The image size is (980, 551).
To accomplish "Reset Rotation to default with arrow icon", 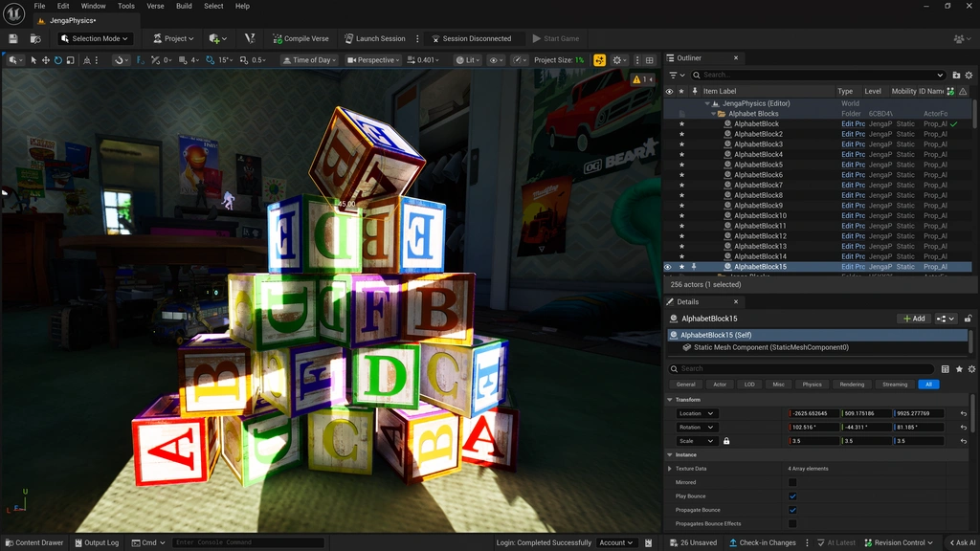I will 963,428.
